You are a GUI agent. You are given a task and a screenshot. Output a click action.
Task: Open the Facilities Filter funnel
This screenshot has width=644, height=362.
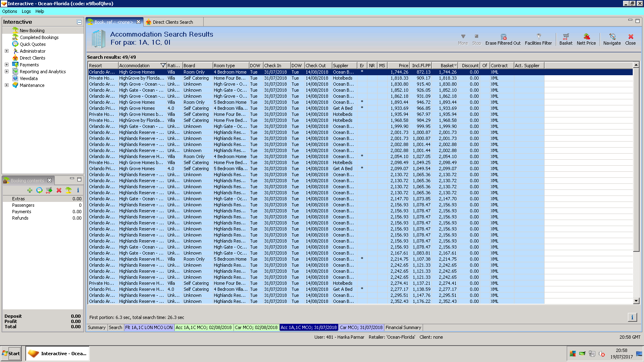(x=539, y=37)
